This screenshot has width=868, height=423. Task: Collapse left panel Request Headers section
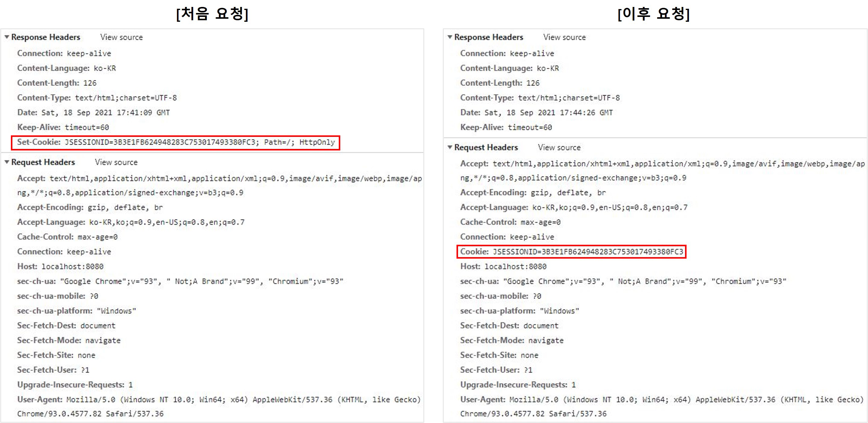tap(7, 162)
